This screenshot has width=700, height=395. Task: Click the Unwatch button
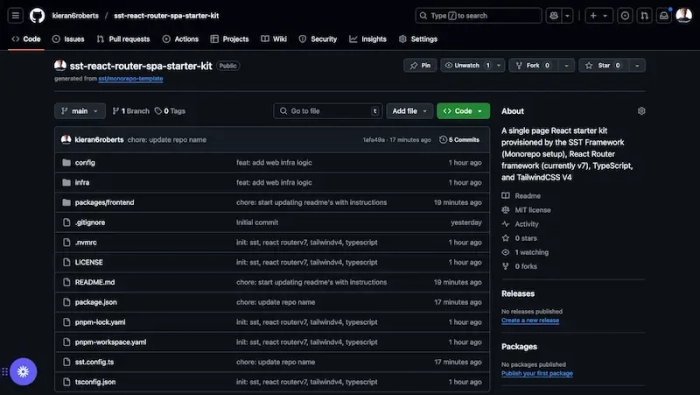click(x=467, y=66)
